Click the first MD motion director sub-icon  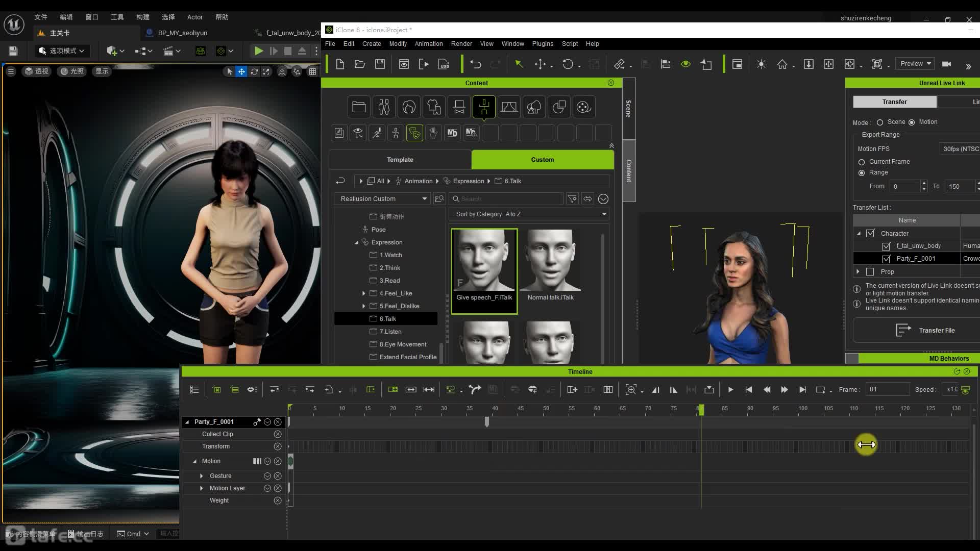[452, 133]
